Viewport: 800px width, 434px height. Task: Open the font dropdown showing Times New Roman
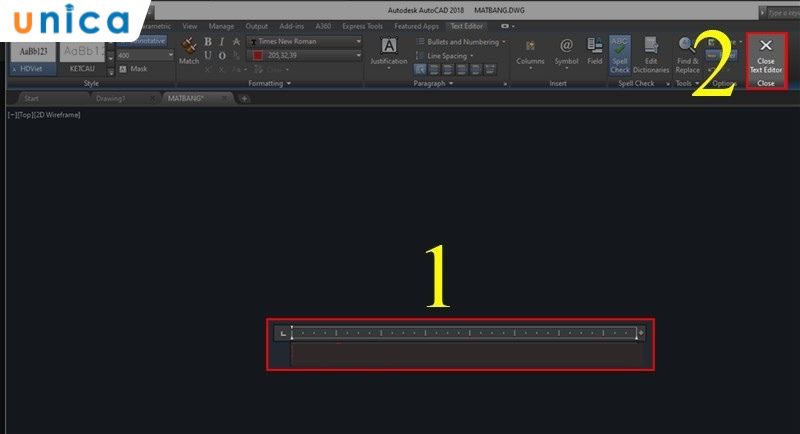(x=305, y=41)
